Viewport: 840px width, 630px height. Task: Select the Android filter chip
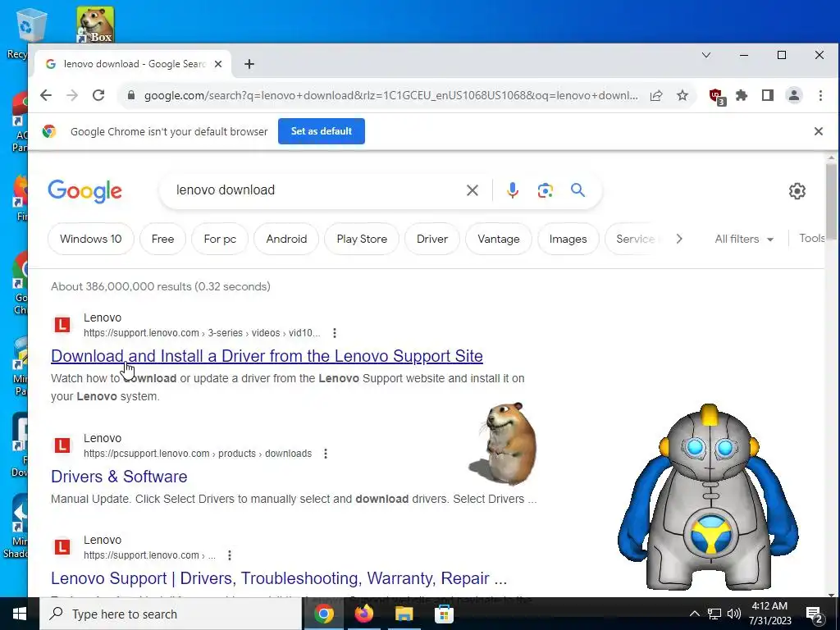[286, 239]
